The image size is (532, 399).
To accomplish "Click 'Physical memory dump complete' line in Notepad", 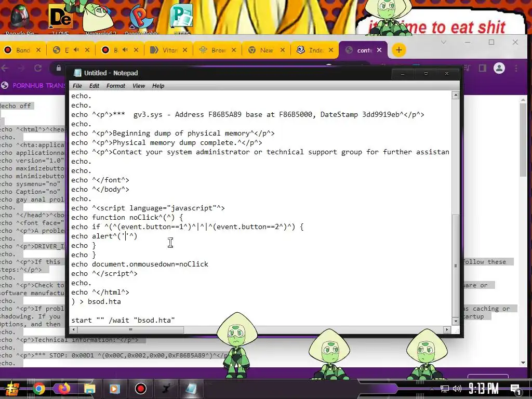I will click(167, 142).
